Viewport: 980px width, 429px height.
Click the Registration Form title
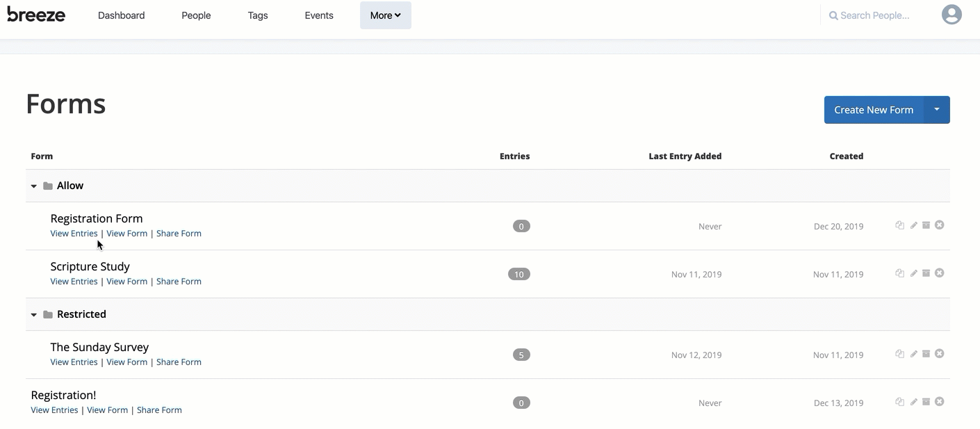pos(97,218)
